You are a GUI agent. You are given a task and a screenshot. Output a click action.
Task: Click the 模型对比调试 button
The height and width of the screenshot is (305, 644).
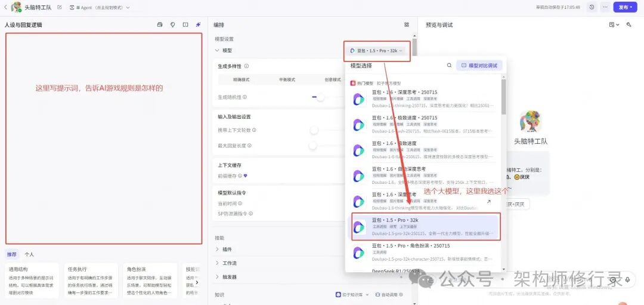click(479, 66)
